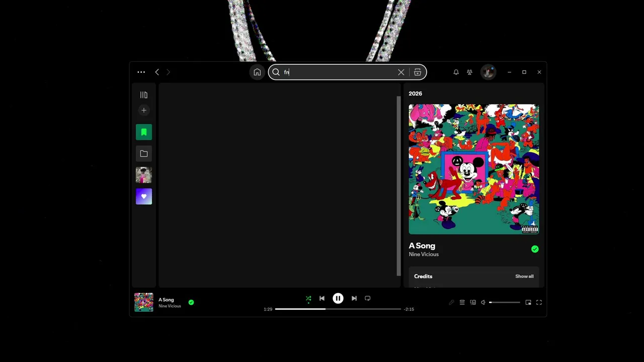Mute the volume speaker icon

[x=483, y=302]
